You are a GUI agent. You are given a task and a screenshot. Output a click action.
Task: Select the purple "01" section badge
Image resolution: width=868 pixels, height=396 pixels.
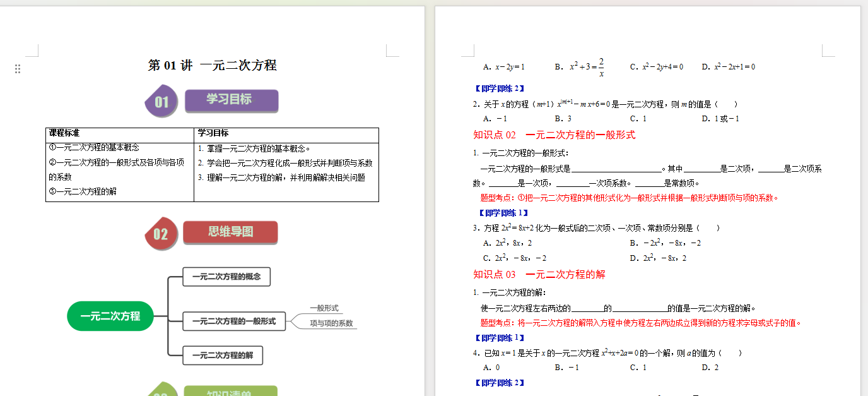click(x=161, y=102)
